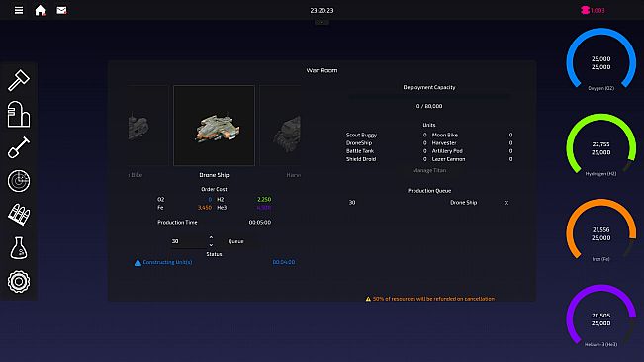The image size is (644, 362).
Task: Click the Iron (Fe) resource gauge
Action: [600, 230]
